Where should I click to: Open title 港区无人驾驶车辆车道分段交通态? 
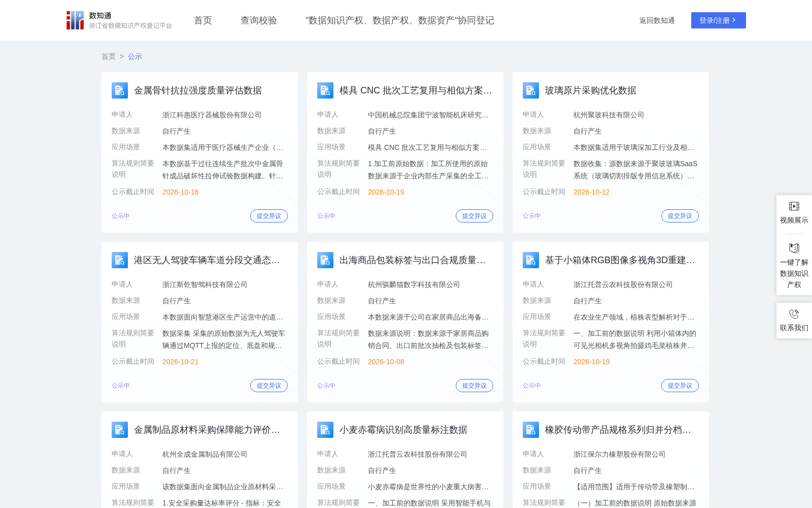click(207, 260)
